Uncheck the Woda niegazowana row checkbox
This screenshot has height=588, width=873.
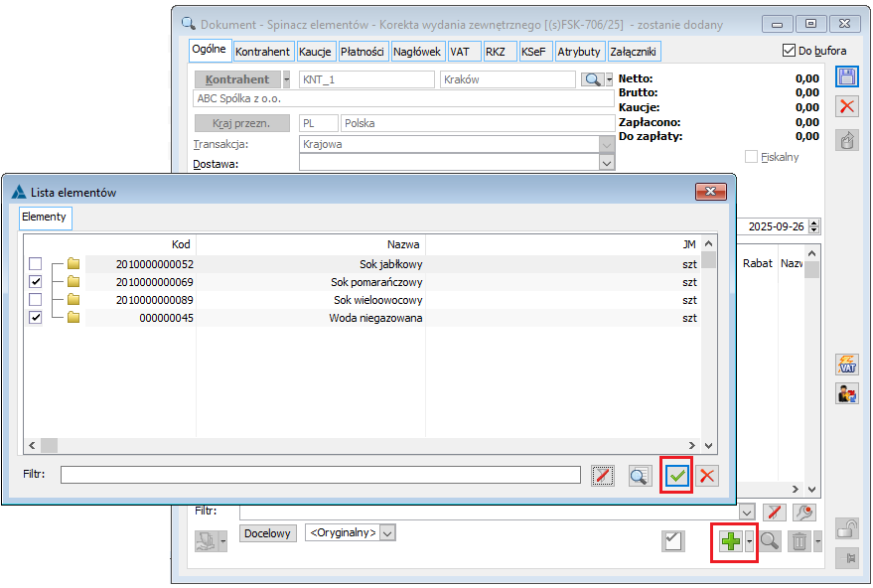[x=36, y=318]
